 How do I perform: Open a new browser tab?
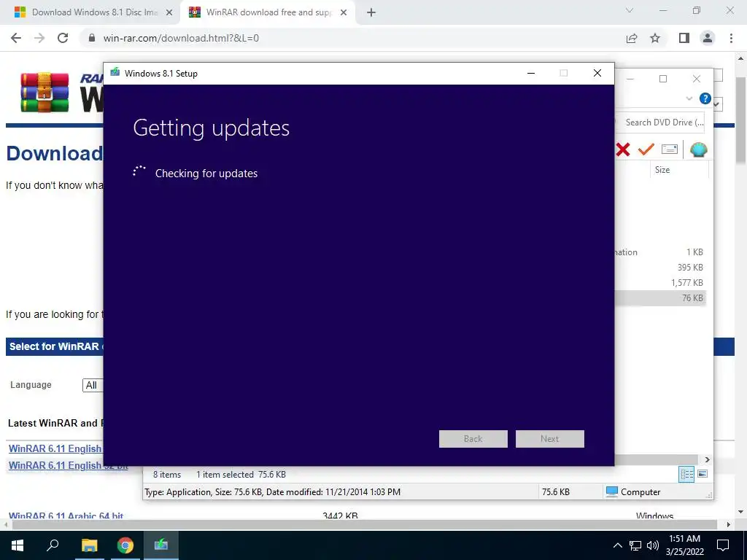[x=371, y=12]
